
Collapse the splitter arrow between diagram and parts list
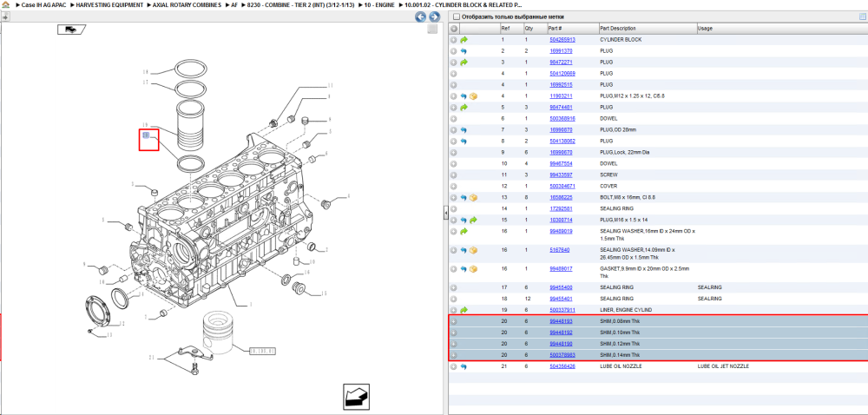(x=445, y=213)
